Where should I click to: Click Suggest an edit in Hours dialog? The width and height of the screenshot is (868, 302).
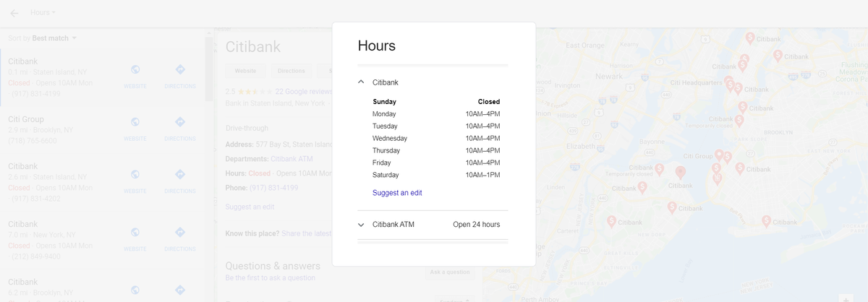pos(397,193)
